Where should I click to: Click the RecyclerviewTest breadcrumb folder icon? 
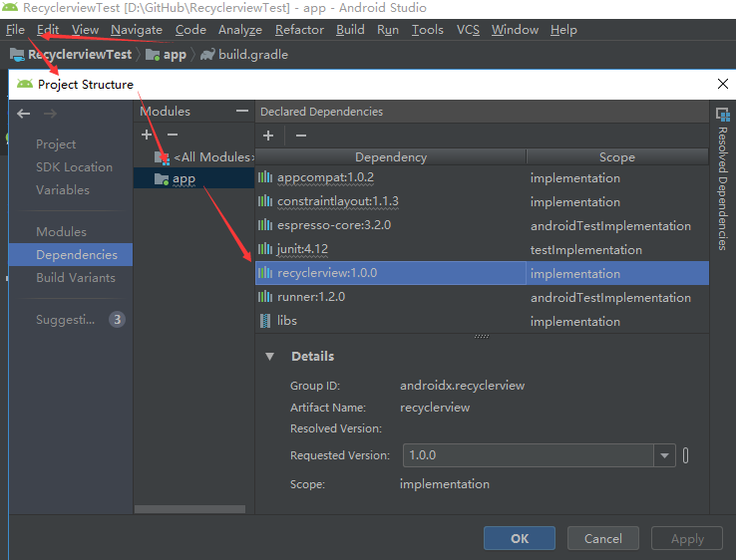point(17,55)
